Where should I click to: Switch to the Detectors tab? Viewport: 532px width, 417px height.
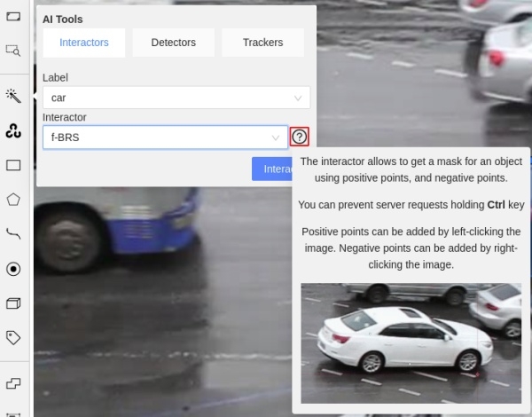pos(174,43)
